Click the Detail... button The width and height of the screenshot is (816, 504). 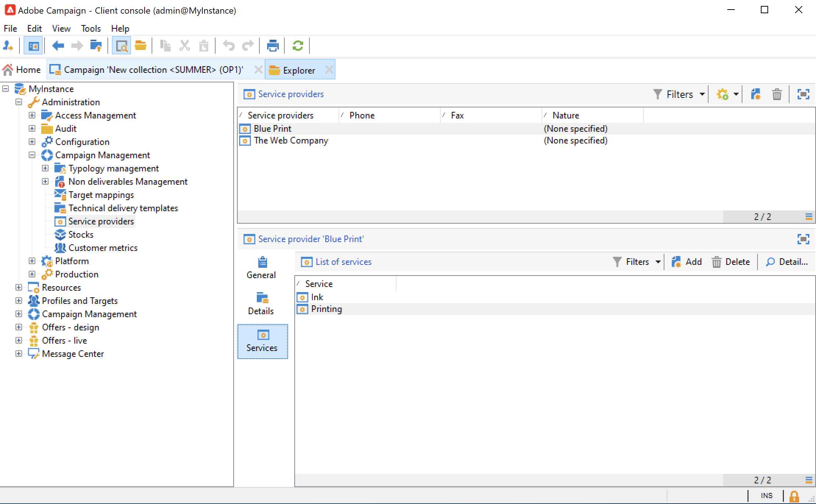click(x=787, y=262)
